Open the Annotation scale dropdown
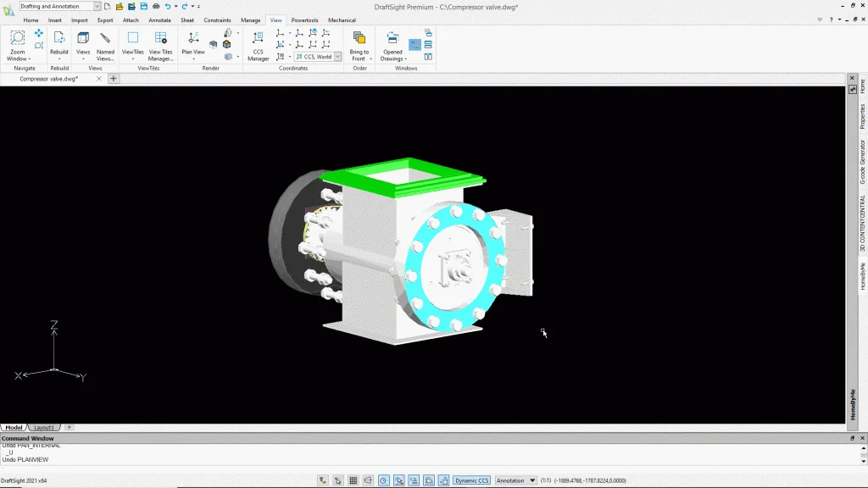Screen dimensions: 868x488 pos(532,480)
